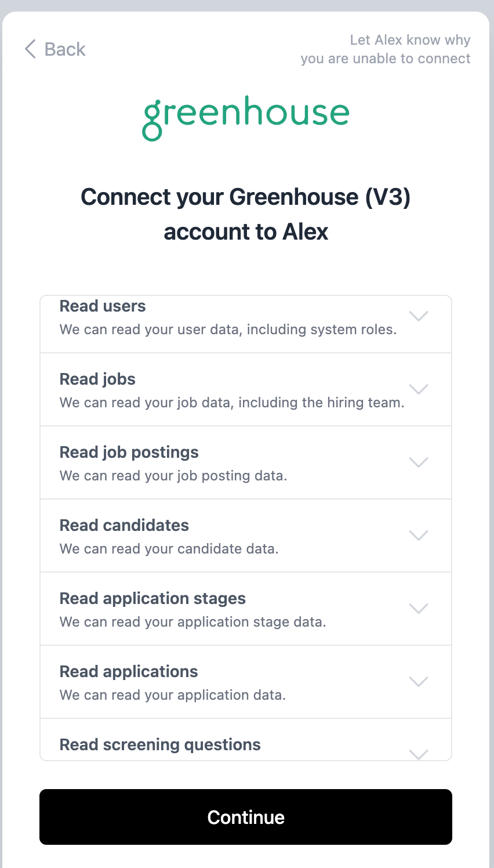Select the 'Read job postings' title text

(x=129, y=453)
